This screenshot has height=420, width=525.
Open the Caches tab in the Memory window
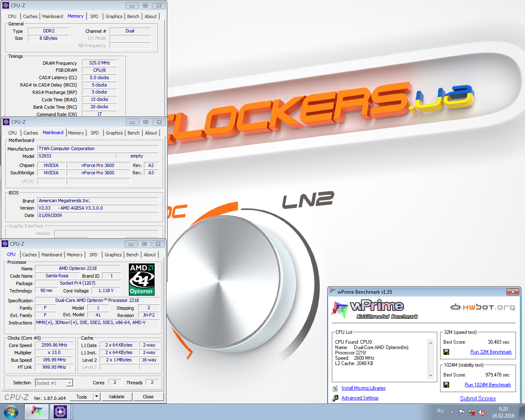click(x=30, y=16)
